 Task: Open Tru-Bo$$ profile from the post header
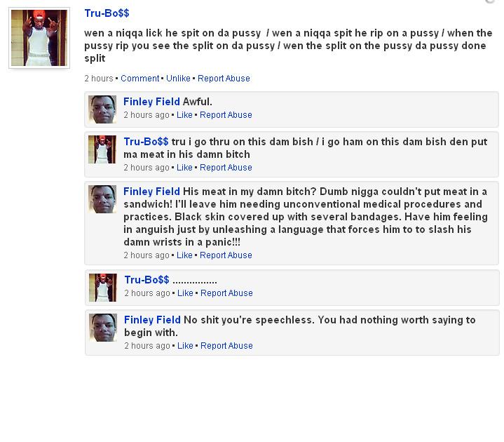pos(107,13)
